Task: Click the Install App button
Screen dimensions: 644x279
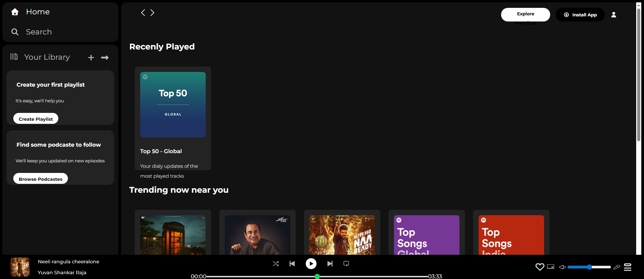Action: [580, 15]
